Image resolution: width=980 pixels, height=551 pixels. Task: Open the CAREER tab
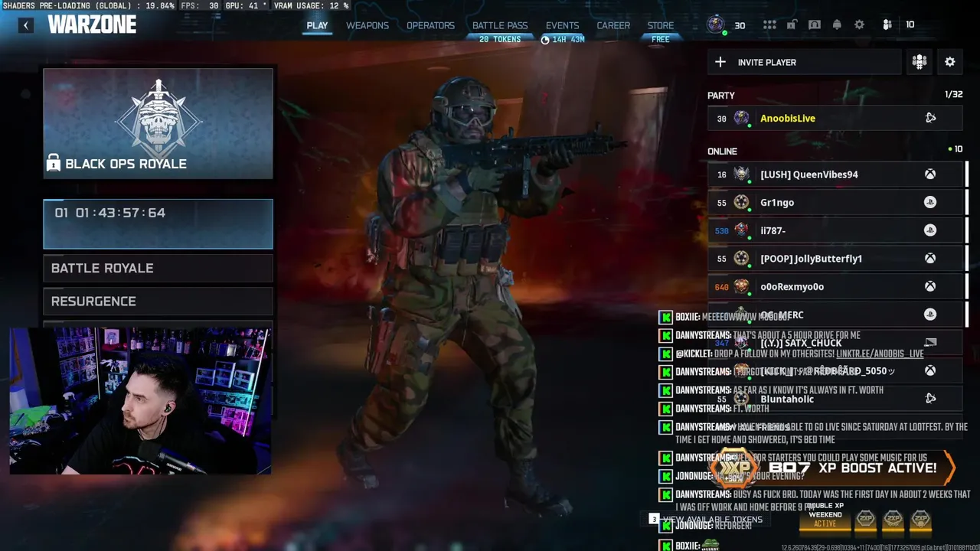[613, 25]
